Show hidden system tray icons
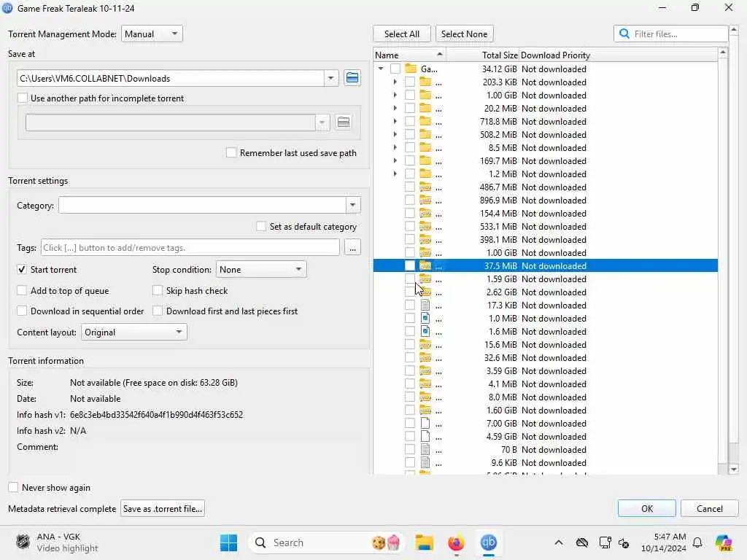The image size is (747, 560). 559,542
